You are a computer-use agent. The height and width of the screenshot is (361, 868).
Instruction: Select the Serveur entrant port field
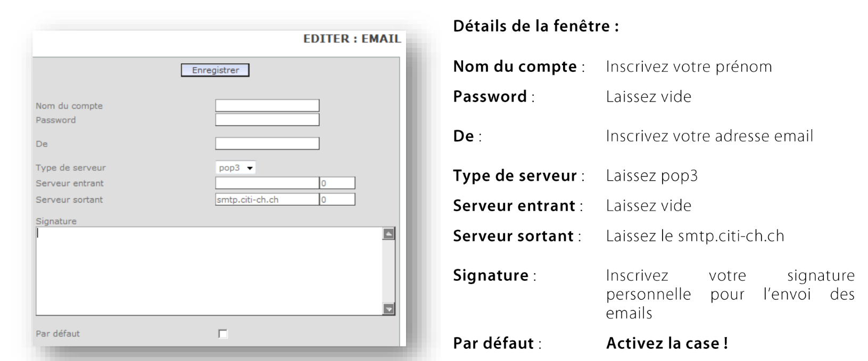[337, 183]
